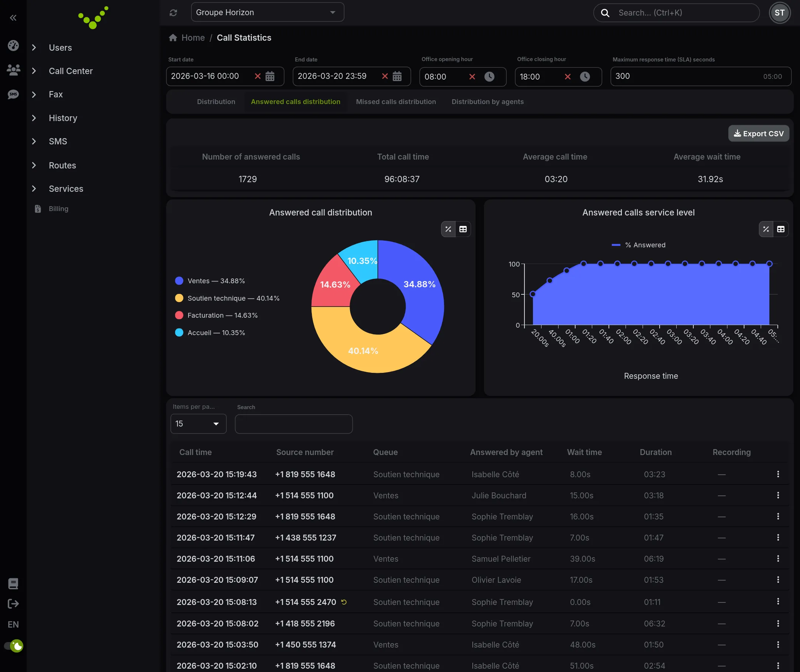Show pie chart data as table
Viewport: 800px width, 672px height.
coord(463,229)
